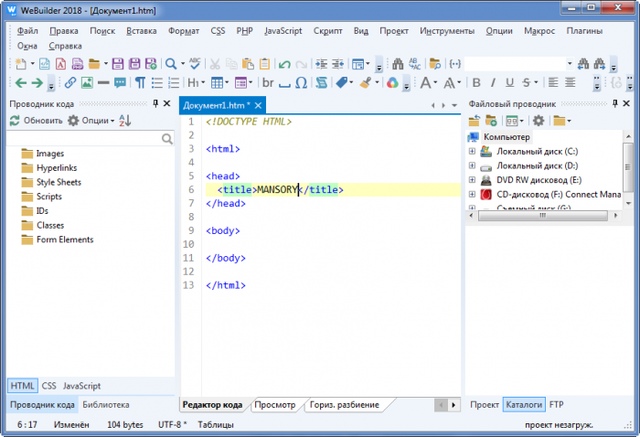Toggle Underline formatting button
640x437 pixels.
[x=510, y=82]
